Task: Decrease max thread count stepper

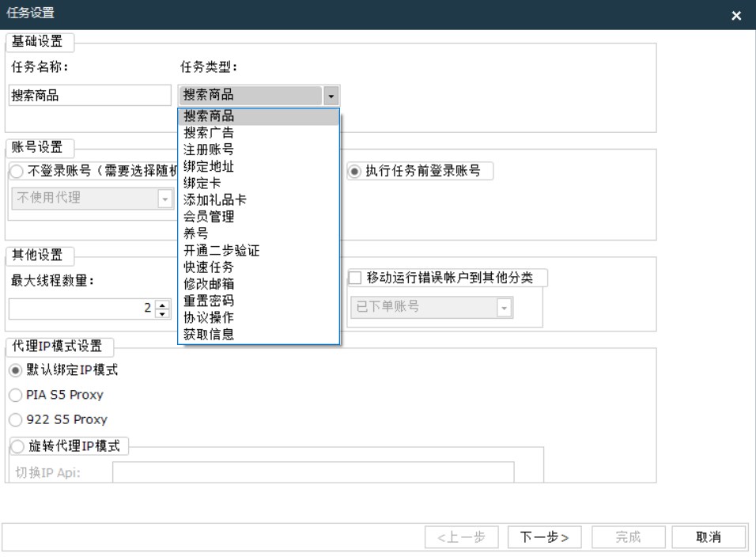Action: coord(162,314)
